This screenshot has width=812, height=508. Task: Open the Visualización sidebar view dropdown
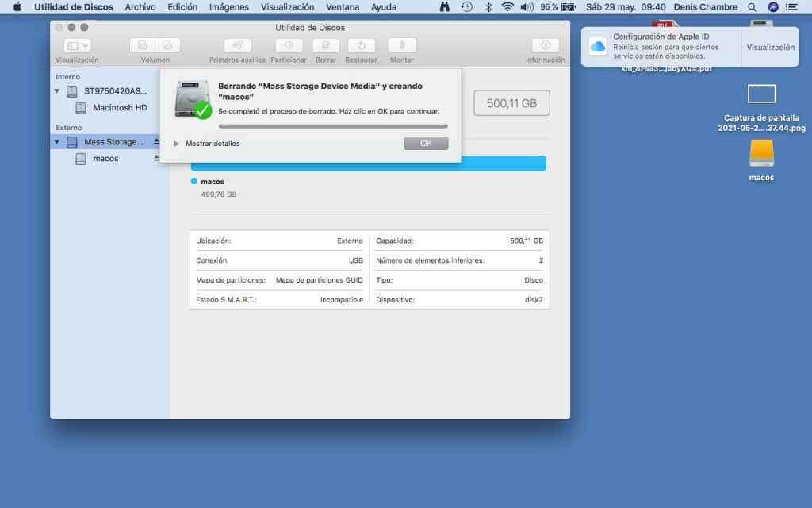point(77,46)
